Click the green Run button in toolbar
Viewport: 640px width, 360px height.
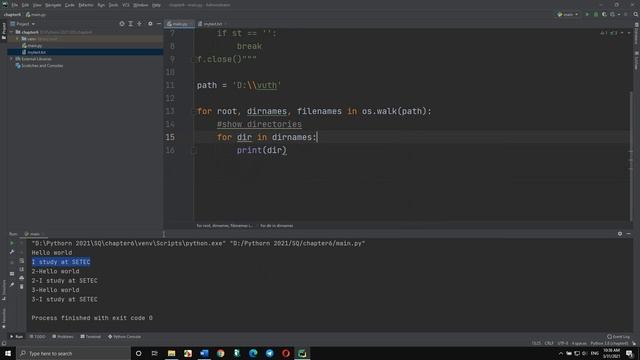pyautogui.click(x=587, y=14)
